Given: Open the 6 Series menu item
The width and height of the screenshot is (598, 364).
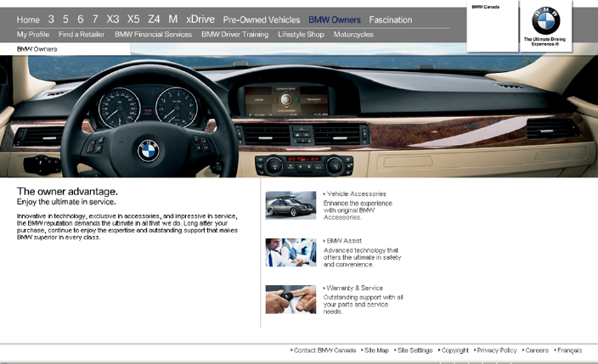Looking at the screenshot, I should (80, 19).
